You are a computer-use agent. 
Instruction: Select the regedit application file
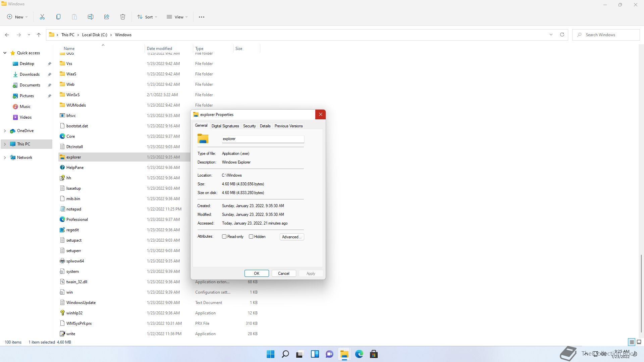click(x=72, y=230)
